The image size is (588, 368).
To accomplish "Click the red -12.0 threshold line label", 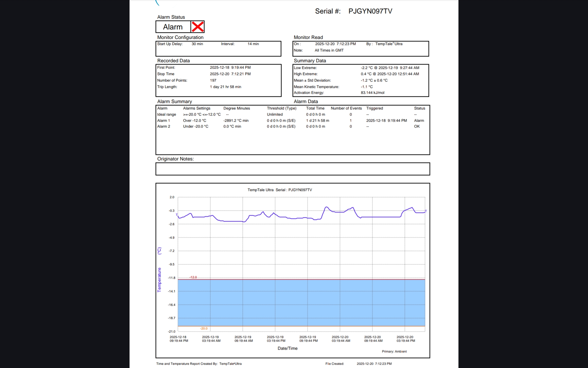I will coord(193,277).
